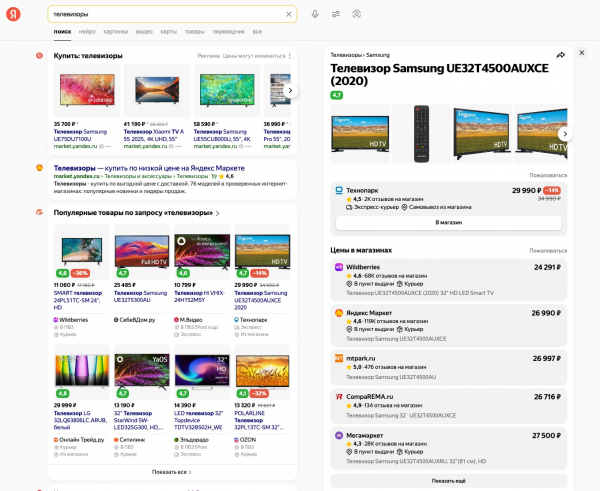This screenshot has height=491, width=600.
Task: Select the remote control photo thumbnail
Action: pyautogui.click(x=421, y=133)
